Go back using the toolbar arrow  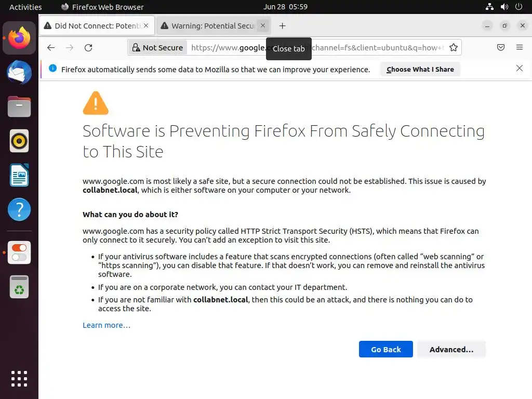tap(50, 48)
